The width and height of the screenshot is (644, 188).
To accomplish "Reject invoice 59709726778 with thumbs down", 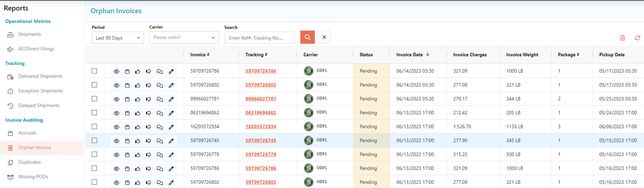I will 148,155.
